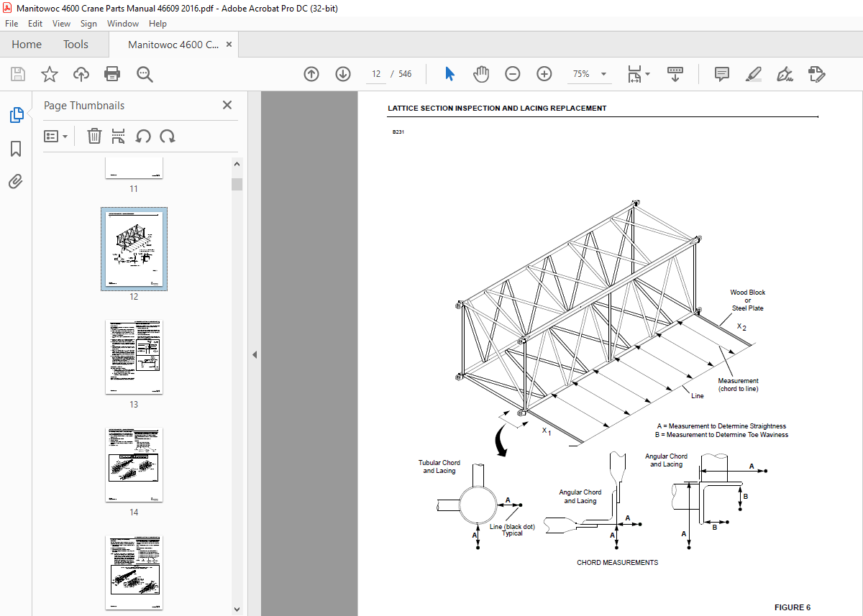Add a comment with speech bubble icon
The image size is (863, 616).
722,74
